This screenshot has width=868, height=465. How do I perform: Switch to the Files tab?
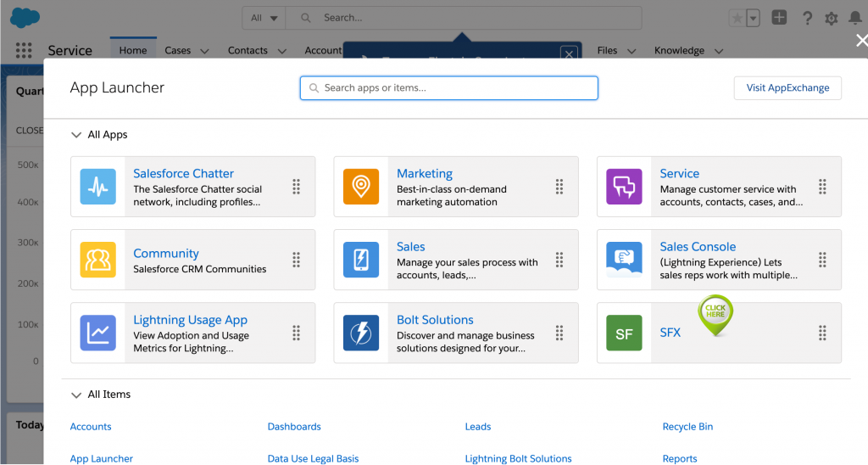pyautogui.click(x=607, y=50)
